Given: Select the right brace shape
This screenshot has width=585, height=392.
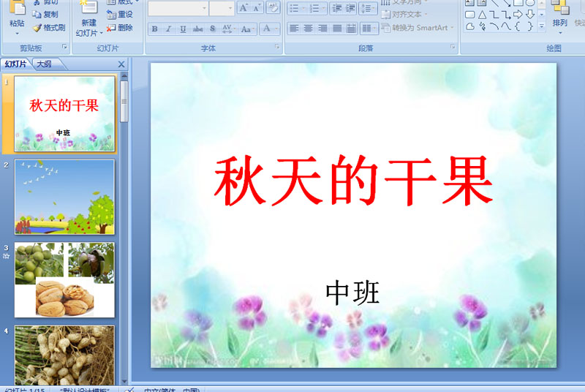Looking at the screenshot, I should pos(529,26).
